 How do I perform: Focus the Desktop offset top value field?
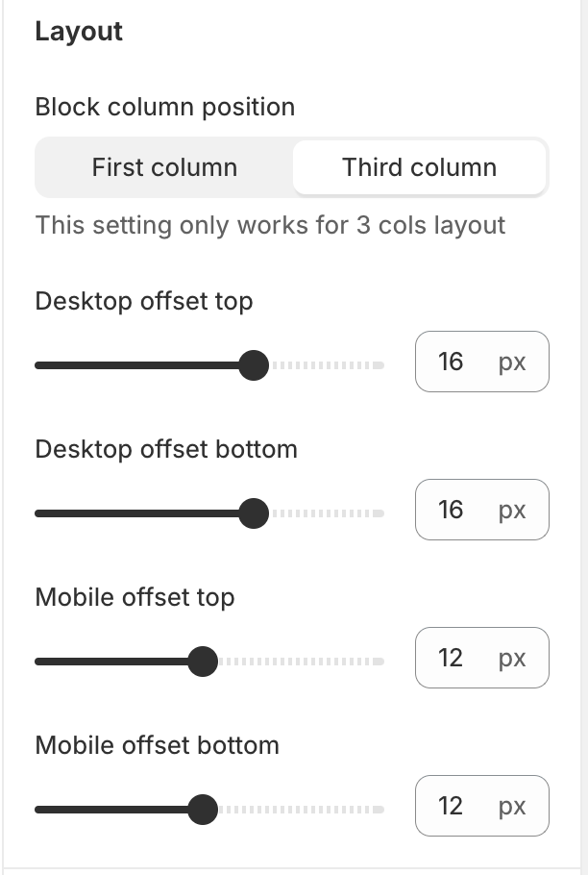pyautogui.click(x=452, y=362)
